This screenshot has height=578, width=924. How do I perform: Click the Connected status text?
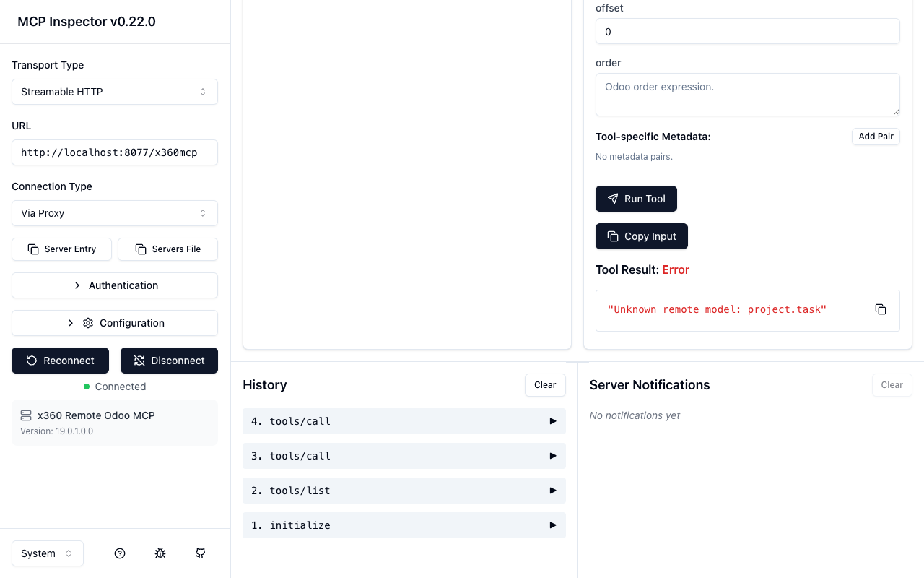(x=121, y=387)
